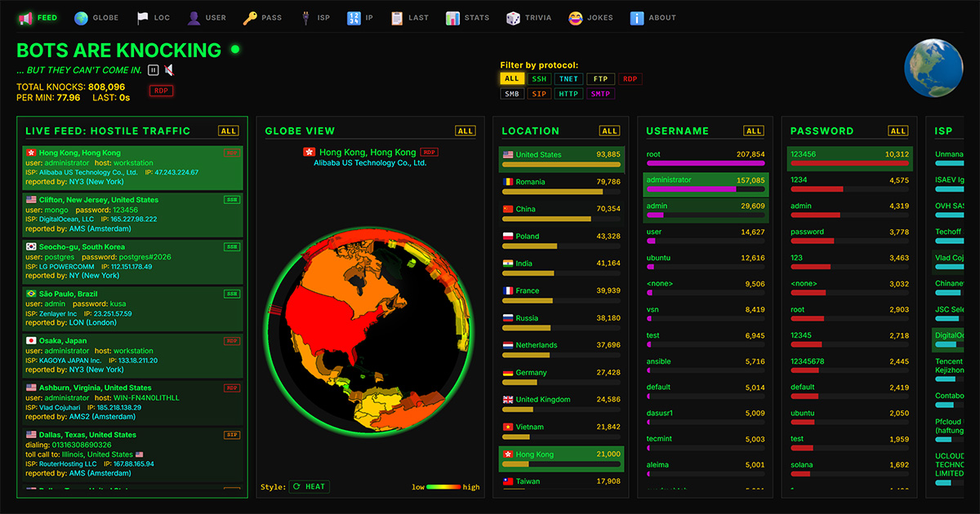Filter by SMB protocol
This screenshot has width=980, height=514.
(512, 94)
